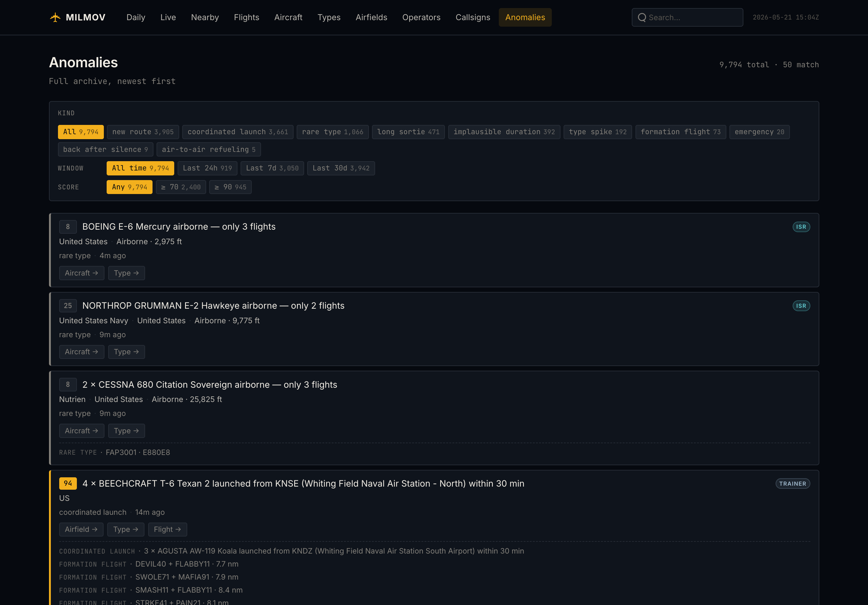Viewport: 868px width, 605px height.
Task: Click the Flight link on the T-6 Texan card
Action: [167, 529]
